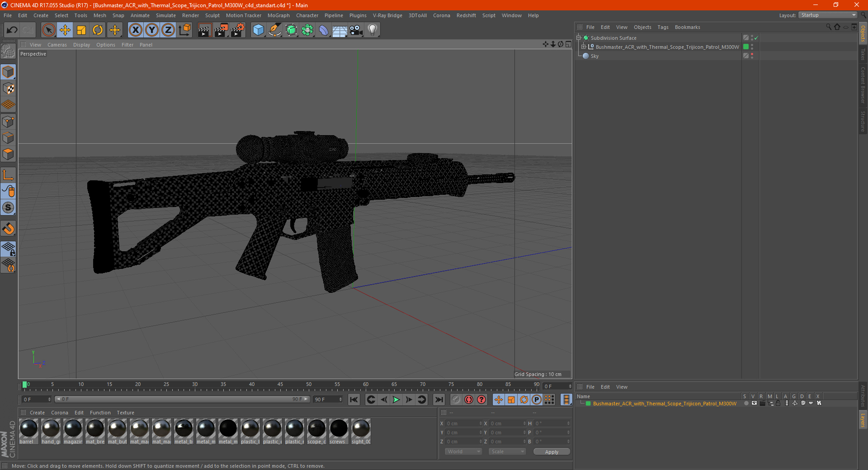868x470 pixels.
Task: Switch to Polygons mode
Action: click(8, 154)
